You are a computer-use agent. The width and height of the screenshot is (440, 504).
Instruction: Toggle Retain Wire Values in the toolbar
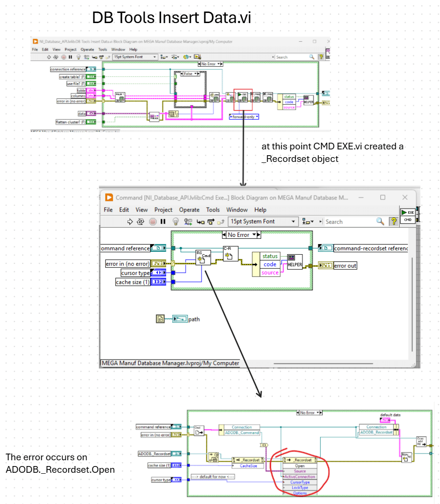(188, 221)
